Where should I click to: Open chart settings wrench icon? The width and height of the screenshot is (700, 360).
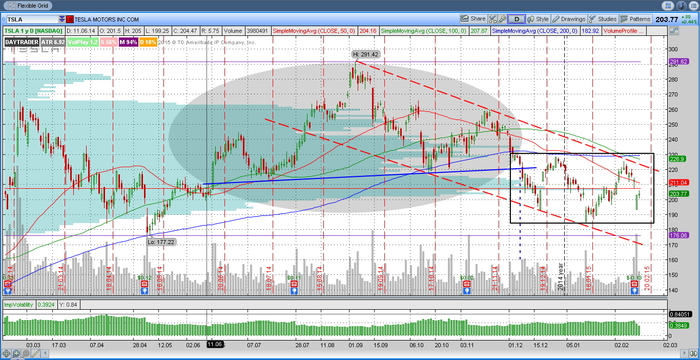click(x=502, y=19)
